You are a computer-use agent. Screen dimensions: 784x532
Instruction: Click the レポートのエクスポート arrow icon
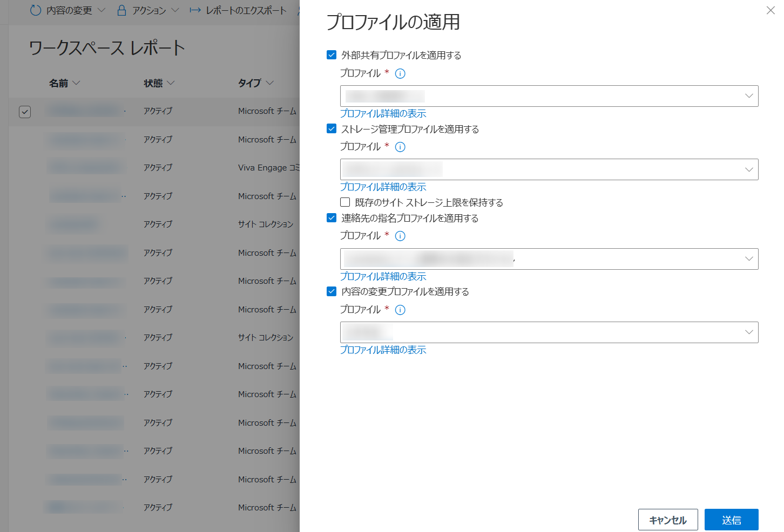pos(195,10)
